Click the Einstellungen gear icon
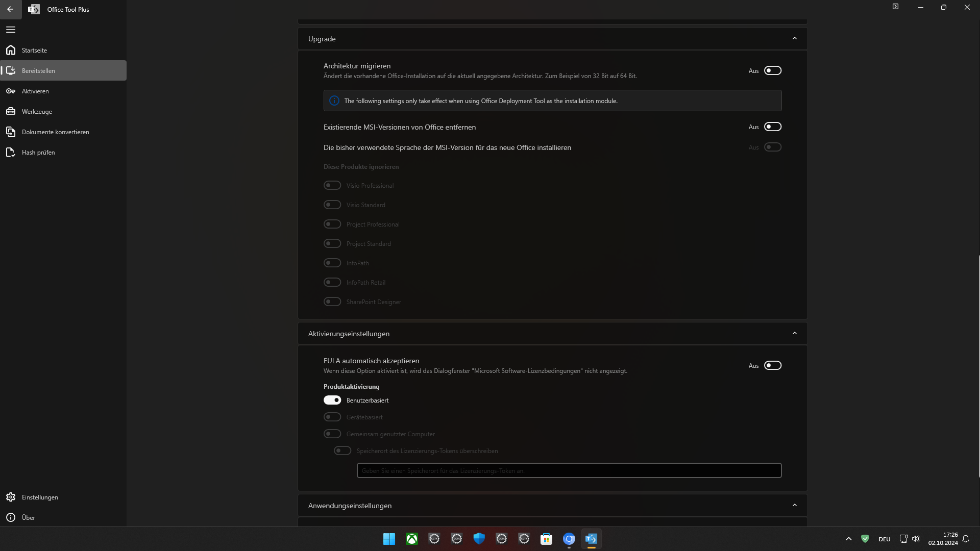The width and height of the screenshot is (980, 551). 11,497
